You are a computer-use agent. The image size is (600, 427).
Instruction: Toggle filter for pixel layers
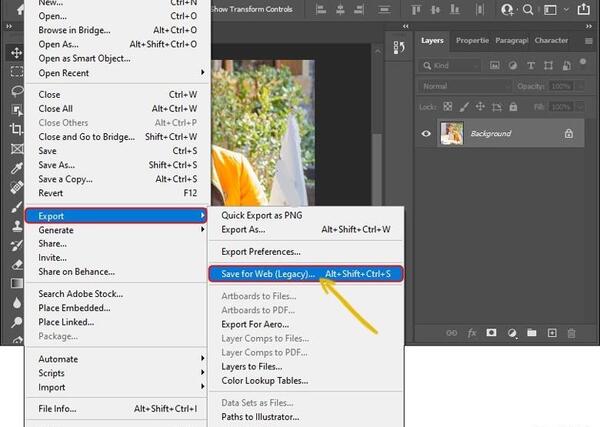494,66
